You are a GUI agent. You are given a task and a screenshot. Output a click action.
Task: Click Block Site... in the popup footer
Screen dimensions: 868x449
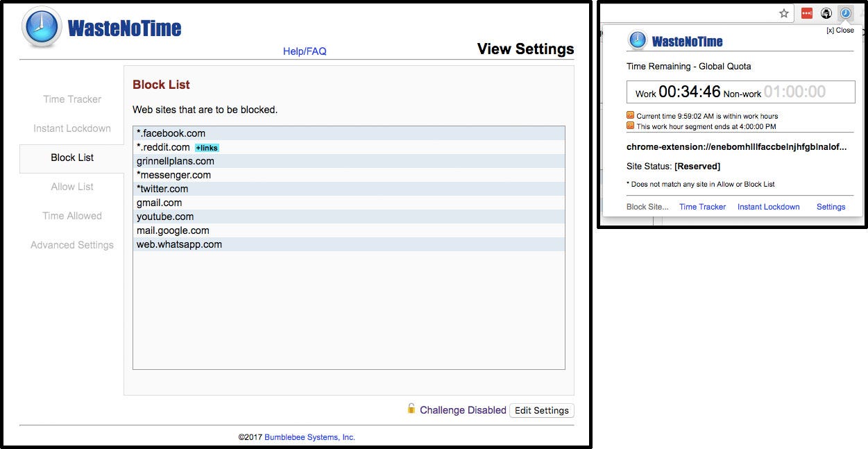pyautogui.click(x=647, y=207)
